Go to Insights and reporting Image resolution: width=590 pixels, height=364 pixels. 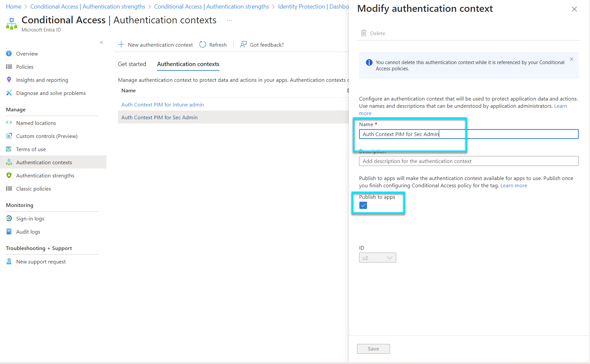coord(42,80)
